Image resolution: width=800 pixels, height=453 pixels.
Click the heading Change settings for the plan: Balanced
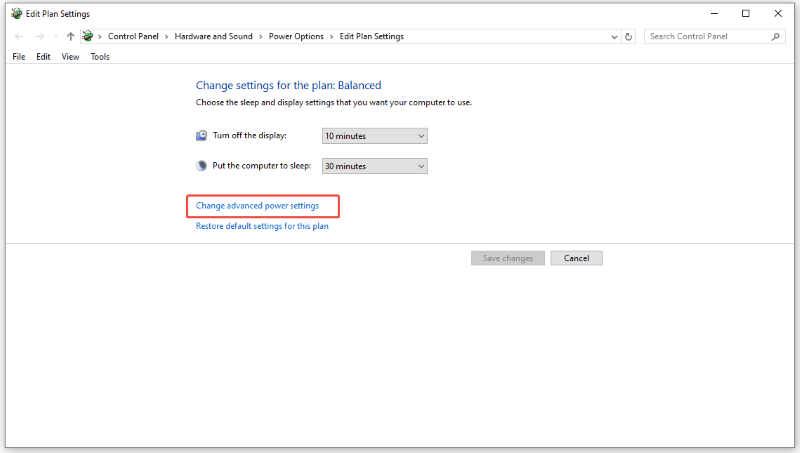tap(288, 85)
